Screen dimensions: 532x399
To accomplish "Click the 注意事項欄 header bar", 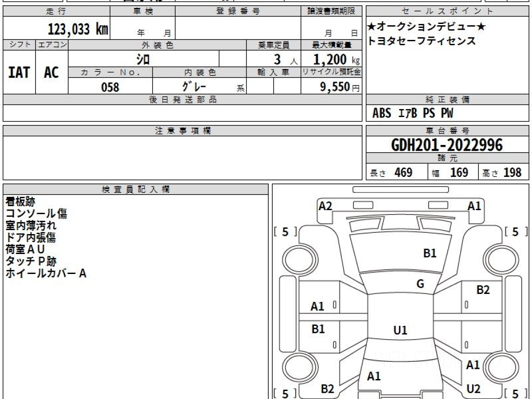I will (182, 131).
